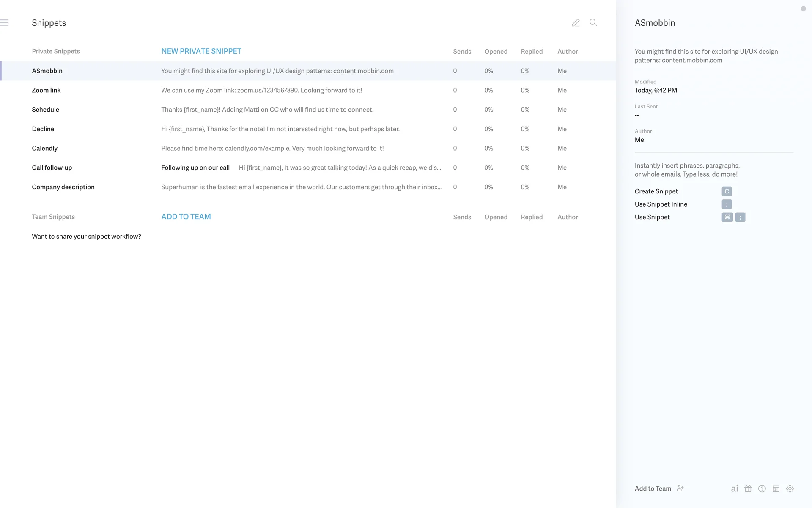Click Use Snippet Inline shortcut

point(727,204)
